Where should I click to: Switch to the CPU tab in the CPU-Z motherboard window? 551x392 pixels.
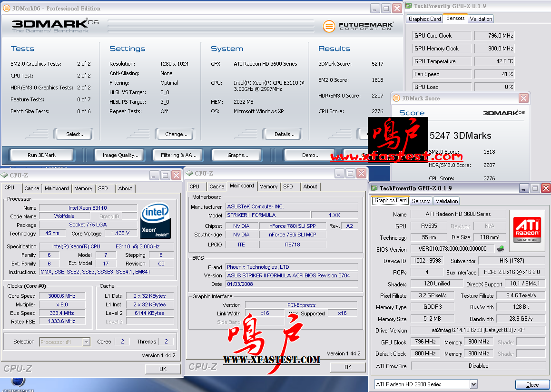point(194,186)
